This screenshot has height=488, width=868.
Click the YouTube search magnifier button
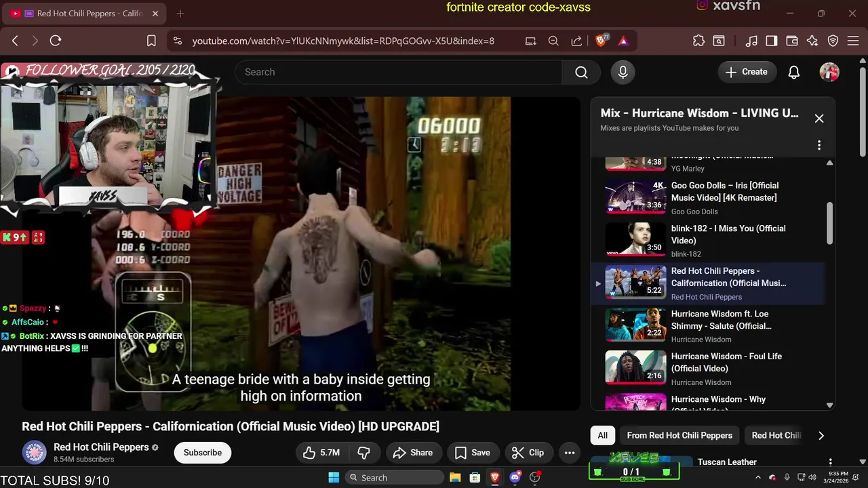[x=581, y=72]
